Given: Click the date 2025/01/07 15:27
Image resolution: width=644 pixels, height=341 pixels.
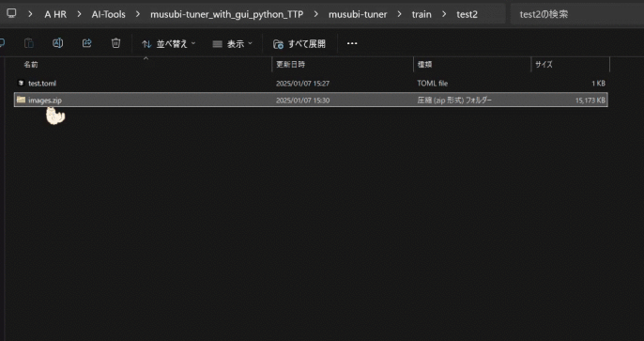Looking at the screenshot, I should 302,84.
